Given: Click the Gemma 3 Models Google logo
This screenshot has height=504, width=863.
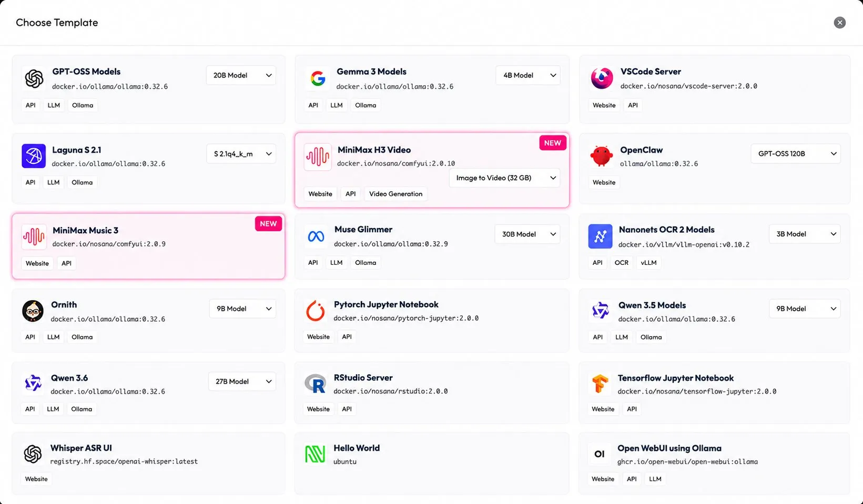Looking at the screenshot, I should (318, 79).
